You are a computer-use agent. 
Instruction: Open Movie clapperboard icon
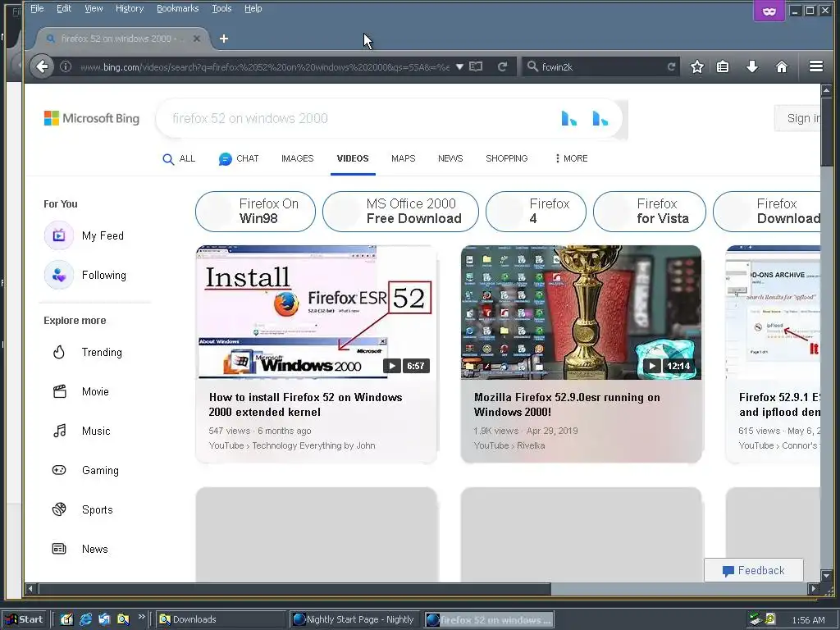59,391
